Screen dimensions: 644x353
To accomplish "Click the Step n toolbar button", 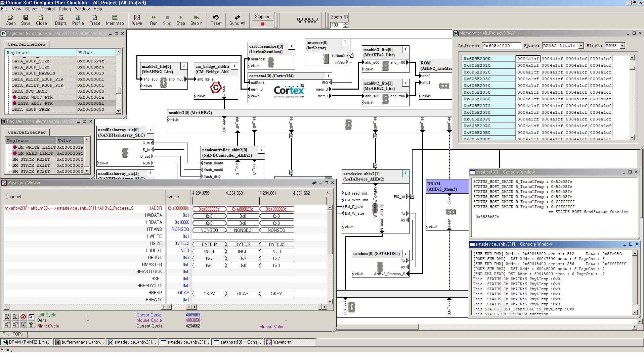I will click(197, 20).
